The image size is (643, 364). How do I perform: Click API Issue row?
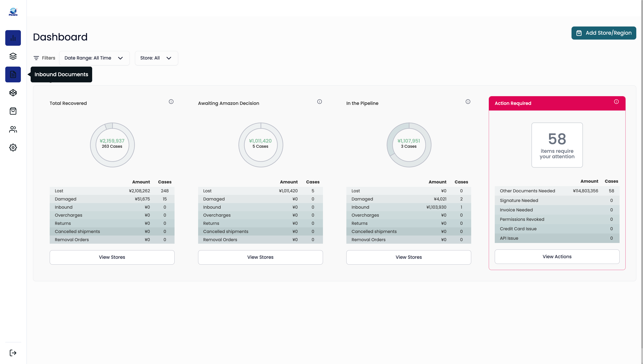point(557,238)
